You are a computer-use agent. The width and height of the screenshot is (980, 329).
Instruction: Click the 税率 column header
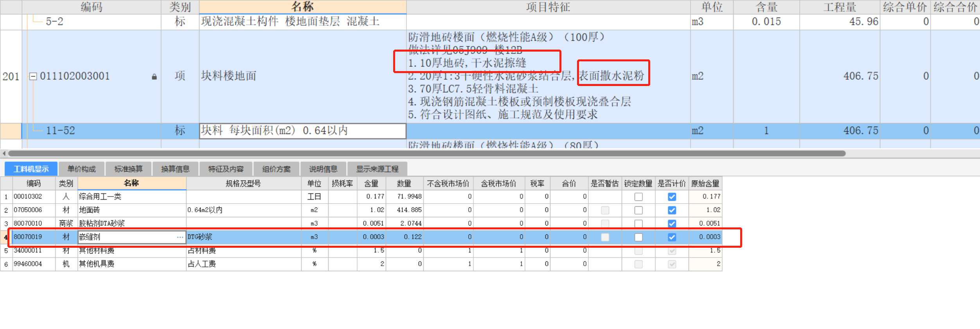[537, 183]
